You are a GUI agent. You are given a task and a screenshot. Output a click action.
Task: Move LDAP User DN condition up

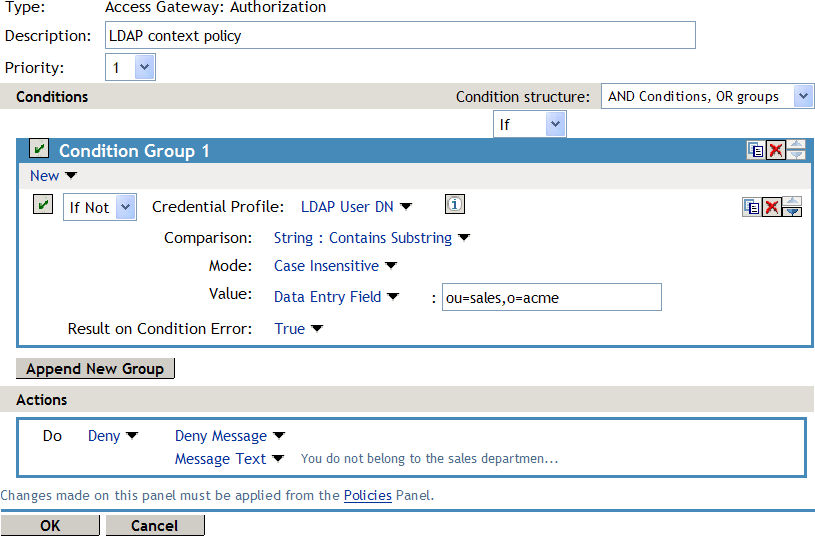click(792, 202)
